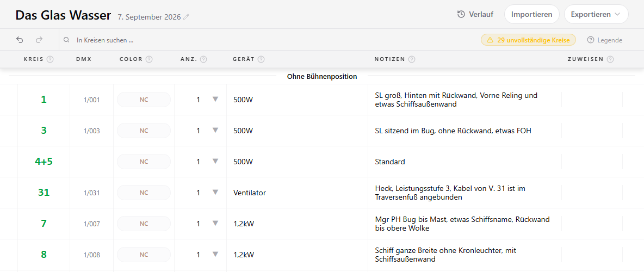This screenshot has width=644, height=272.
Task: Click DMX address 1/007
Action: pos(91,224)
